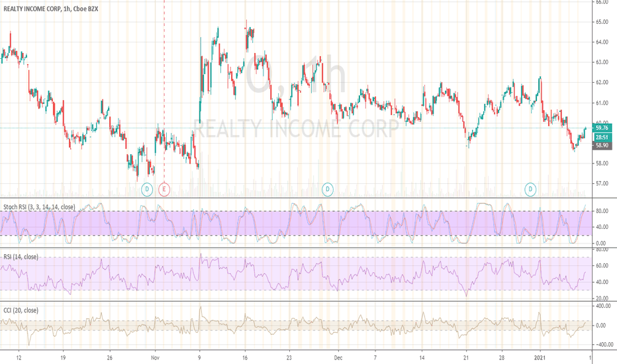This screenshot has height=364, width=617.
Task: Click 65.00 on the price axis
Action: tap(602, 22)
